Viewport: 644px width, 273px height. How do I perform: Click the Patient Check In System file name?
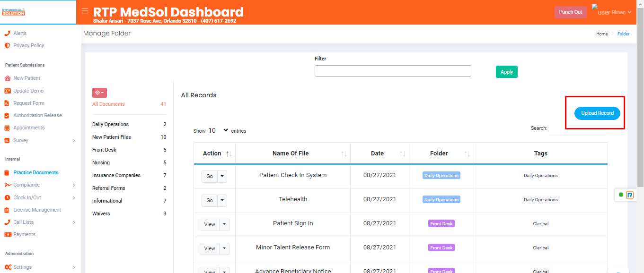tap(293, 175)
